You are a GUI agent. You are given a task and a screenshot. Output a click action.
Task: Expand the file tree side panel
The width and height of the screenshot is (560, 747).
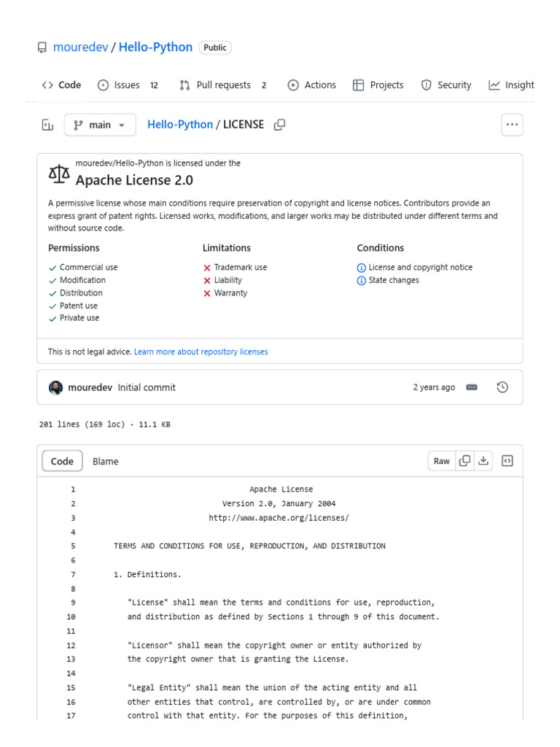pos(47,125)
